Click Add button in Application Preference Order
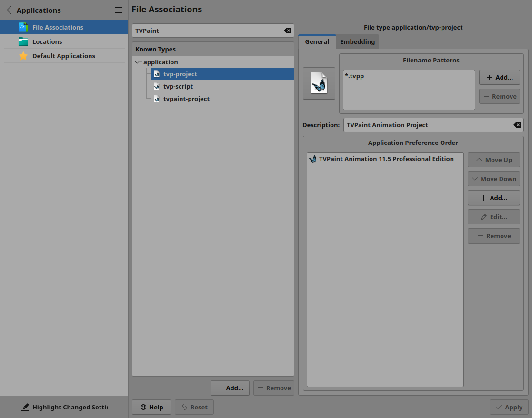This screenshot has width=532, height=418. pos(494,198)
